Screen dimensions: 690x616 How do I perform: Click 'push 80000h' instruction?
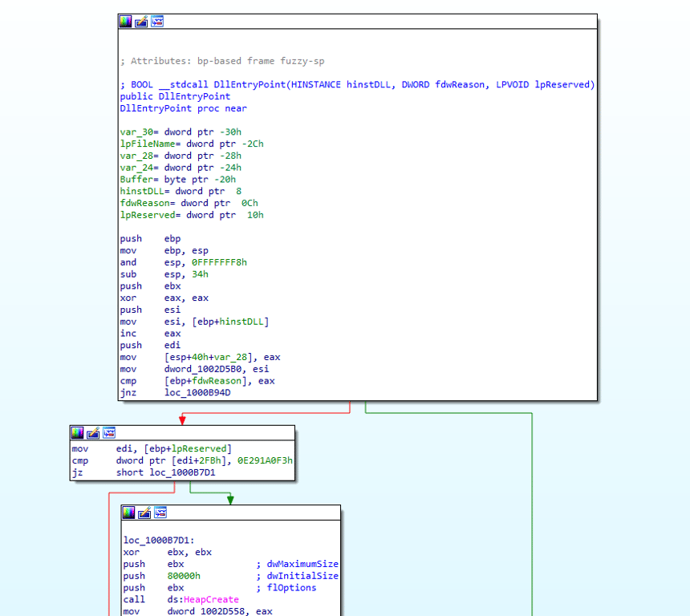pyautogui.click(x=162, y=576)
